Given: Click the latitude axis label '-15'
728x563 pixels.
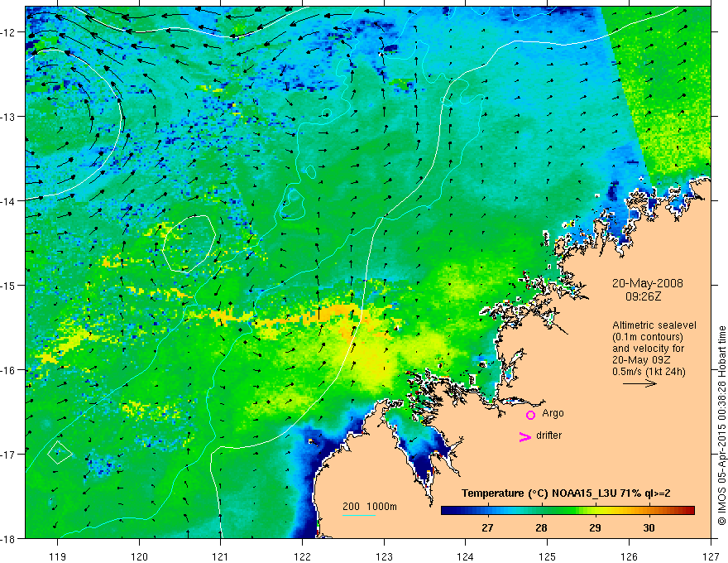Looking at the screenshot, I should [8, 285].
